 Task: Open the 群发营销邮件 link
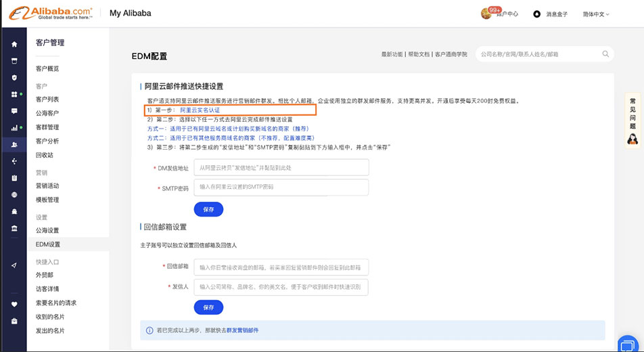click(x=242, y=330)
